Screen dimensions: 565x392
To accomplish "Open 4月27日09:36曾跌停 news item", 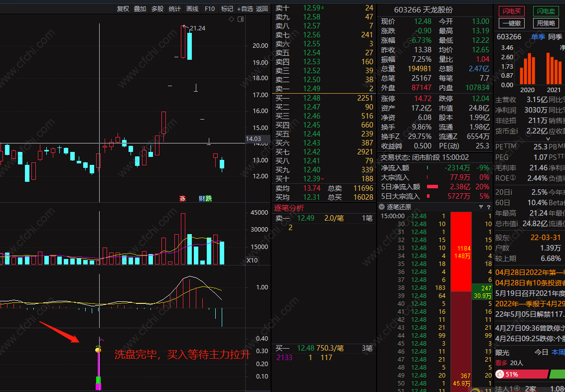I will pyautogui.click(x=530, y=329).
